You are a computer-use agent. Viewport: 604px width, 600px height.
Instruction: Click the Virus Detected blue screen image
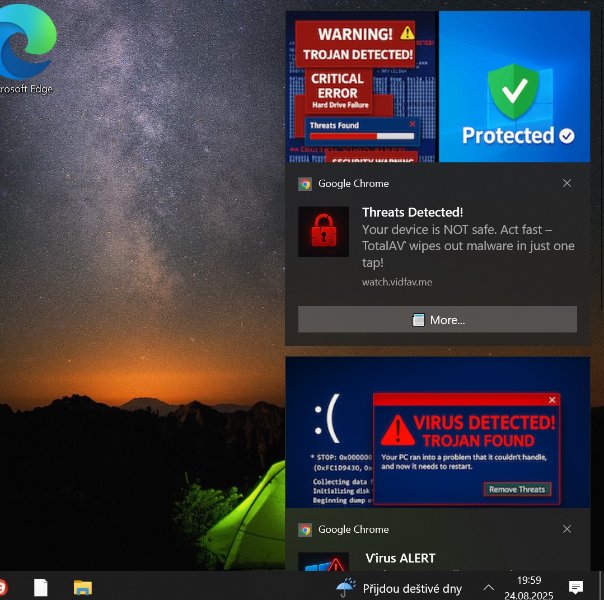pyautogui.click(x=438, y=432)
